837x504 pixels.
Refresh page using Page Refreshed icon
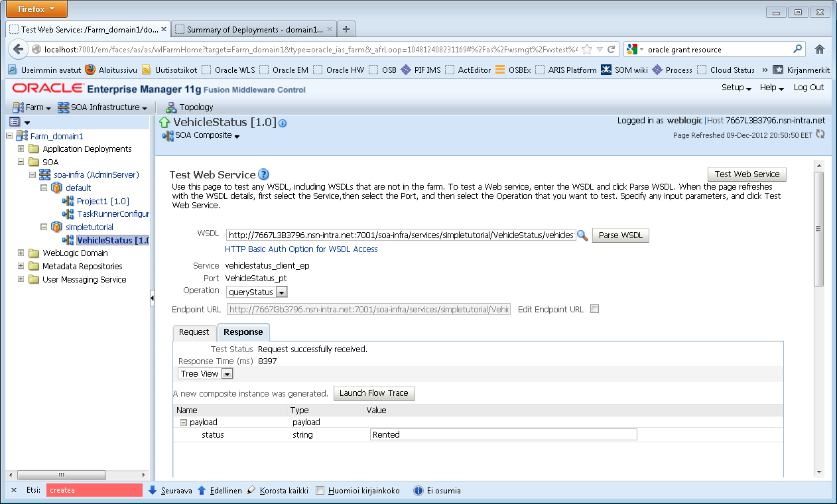click(x=820, y=135)
